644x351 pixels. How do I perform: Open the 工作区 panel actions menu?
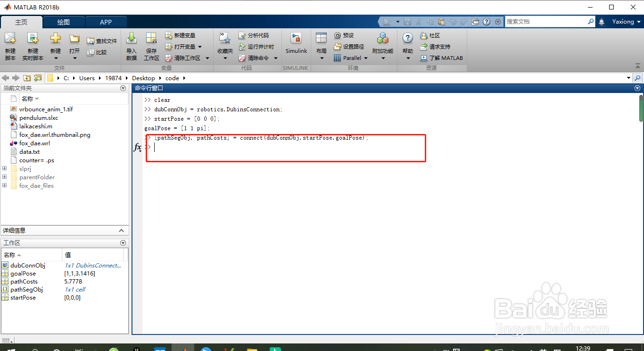pos(123,243)
